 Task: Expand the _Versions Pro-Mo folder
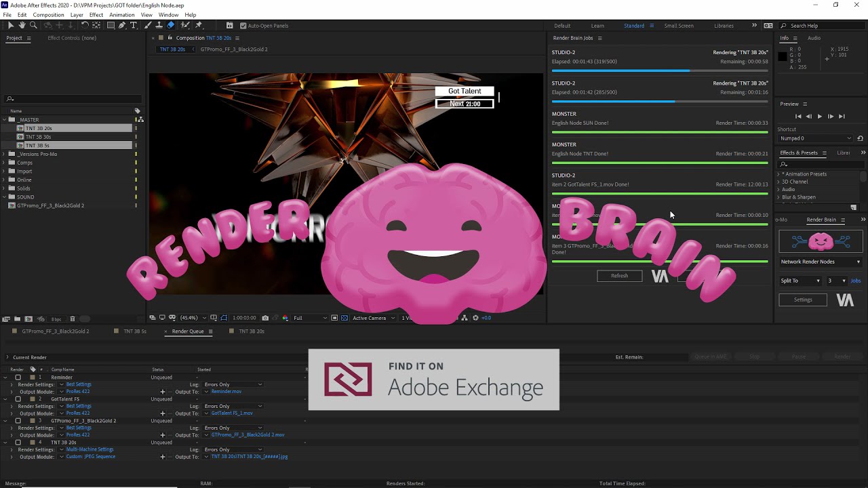click(5, 155)
